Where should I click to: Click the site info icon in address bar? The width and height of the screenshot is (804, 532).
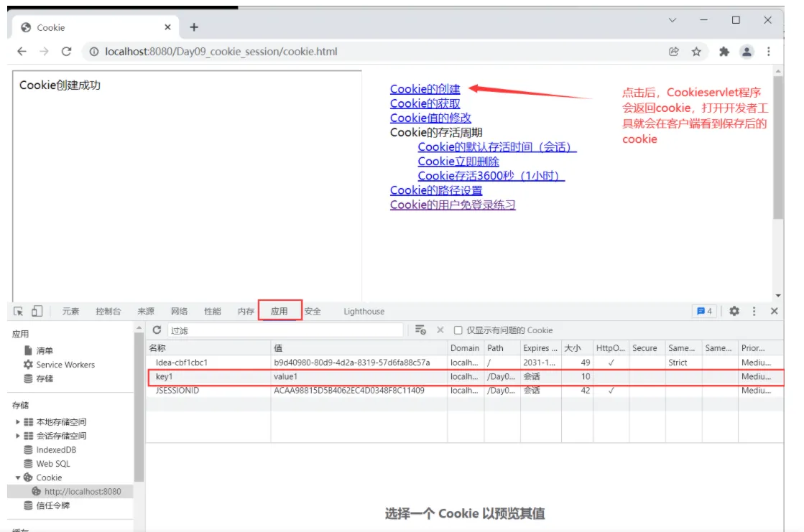pyautogui.click(x=94, y=51)
